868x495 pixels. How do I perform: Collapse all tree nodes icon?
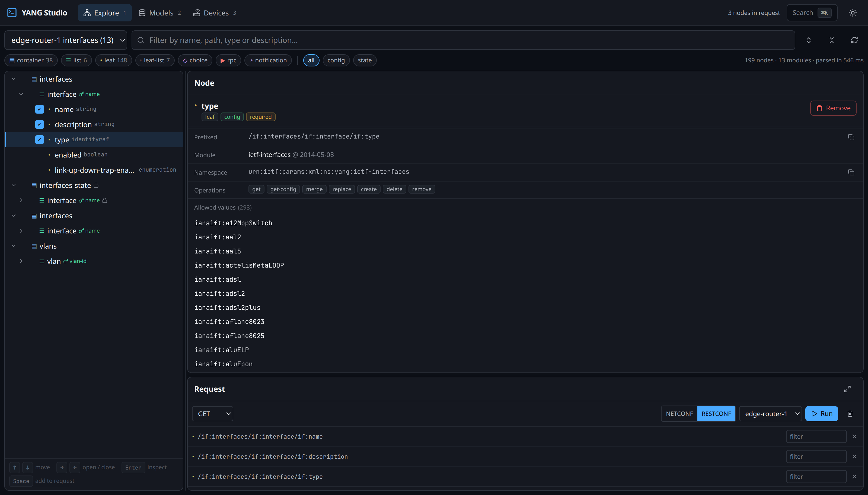(832, 40)
